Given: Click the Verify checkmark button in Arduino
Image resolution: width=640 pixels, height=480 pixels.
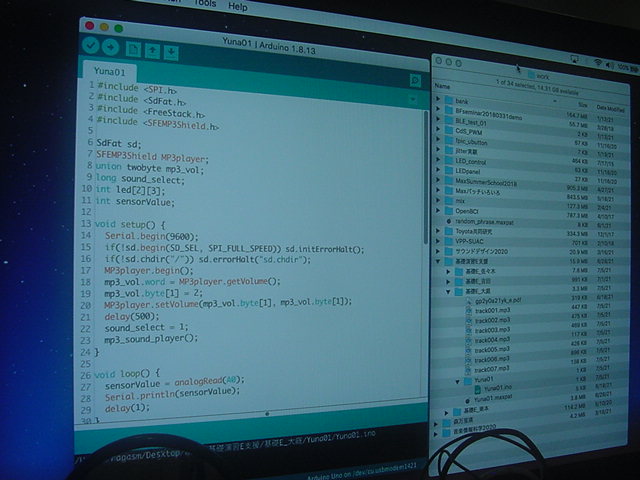Looking at the screenshot, I should point(91,46).
